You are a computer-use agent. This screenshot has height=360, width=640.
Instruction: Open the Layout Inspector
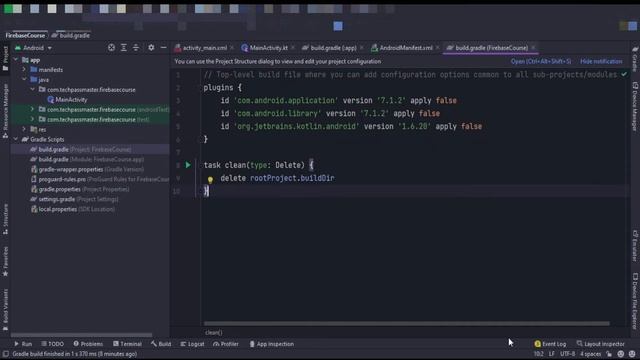600,344
